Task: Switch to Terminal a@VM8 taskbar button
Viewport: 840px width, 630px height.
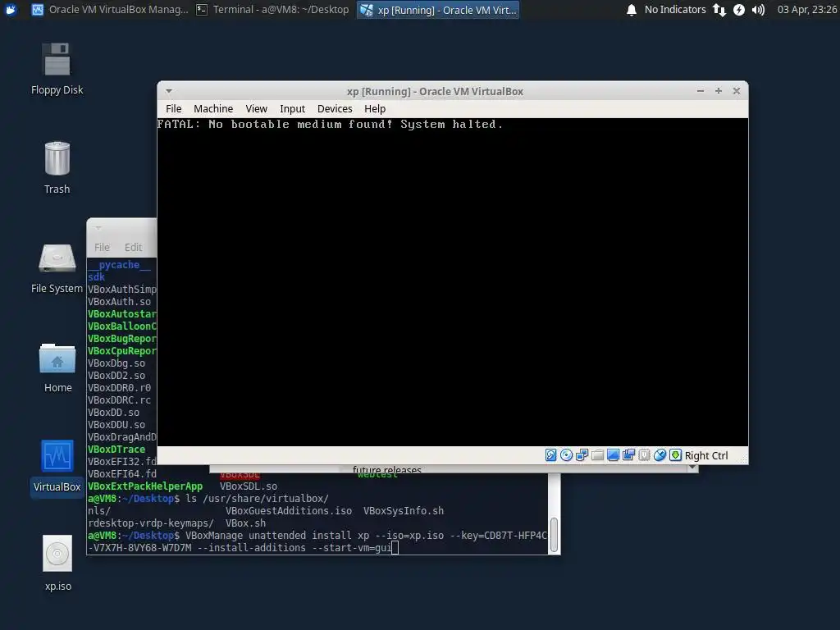Action: (x=272, y=10)
